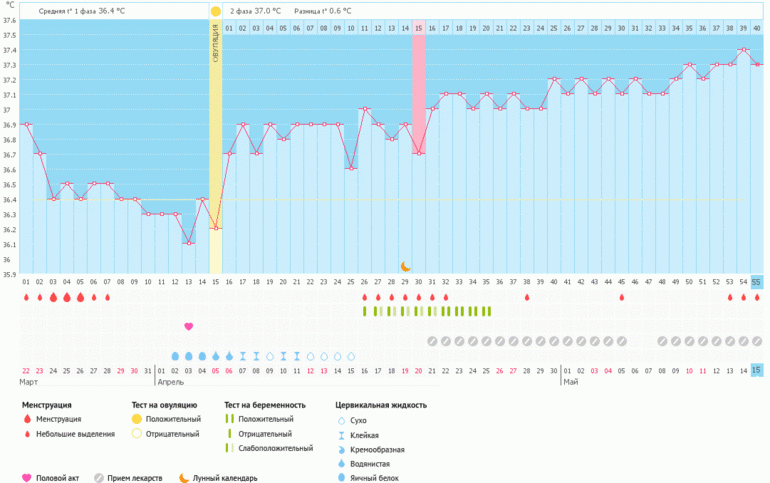Click legend text Слабоположительный
The height and width of the screenshot is (483, 770).
275,448
